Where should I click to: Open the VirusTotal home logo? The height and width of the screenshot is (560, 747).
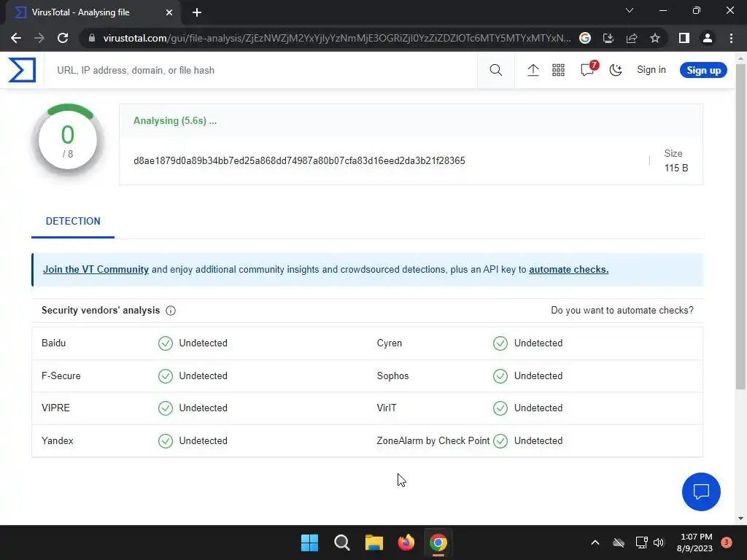pyautogui.click(x=22, y=70)
